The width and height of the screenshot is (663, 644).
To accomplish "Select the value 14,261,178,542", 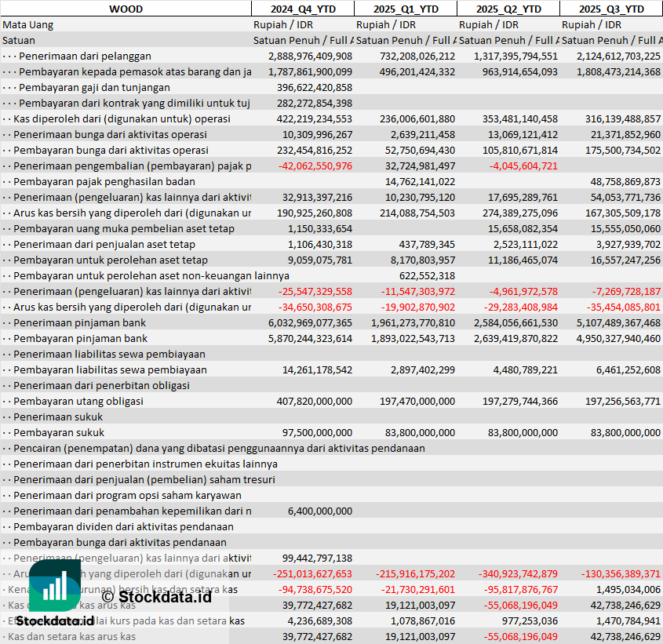I will coord(317,369).
